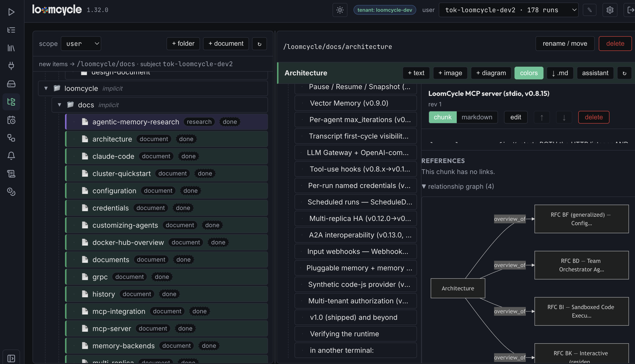The height and width of the screenshot is (364, 635).
Task: Open the memory-backends document
Action: (167, 346)
